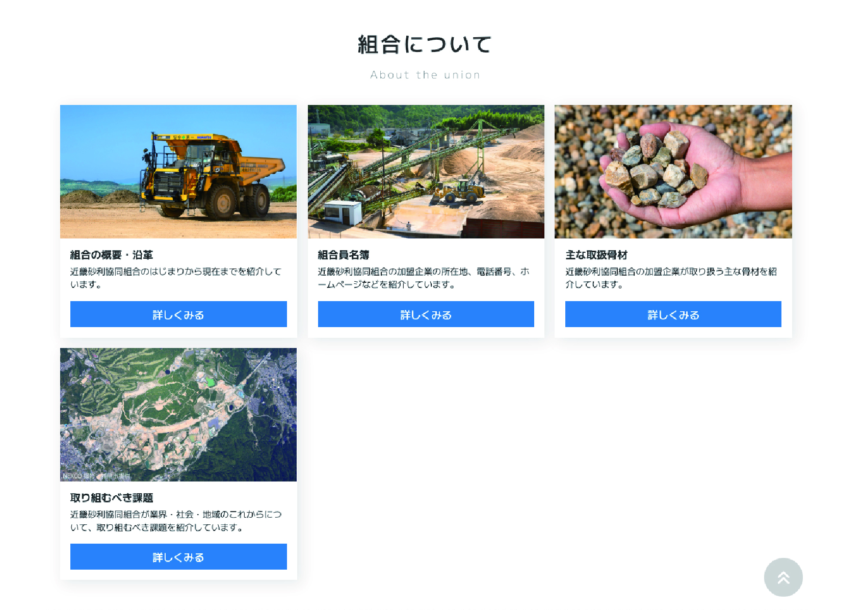Select the 組合員名簿 card title
Image resolution: width=863 pixels, height=616 pixels.
[x=344, y=255]
